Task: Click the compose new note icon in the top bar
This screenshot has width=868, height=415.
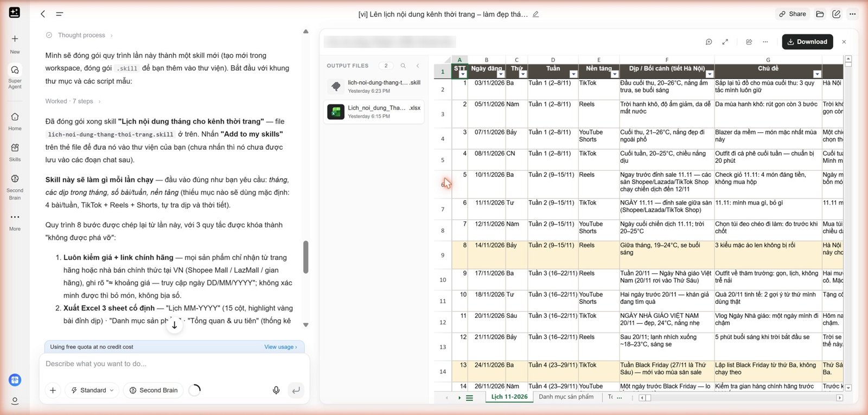Action: (836, 14)
